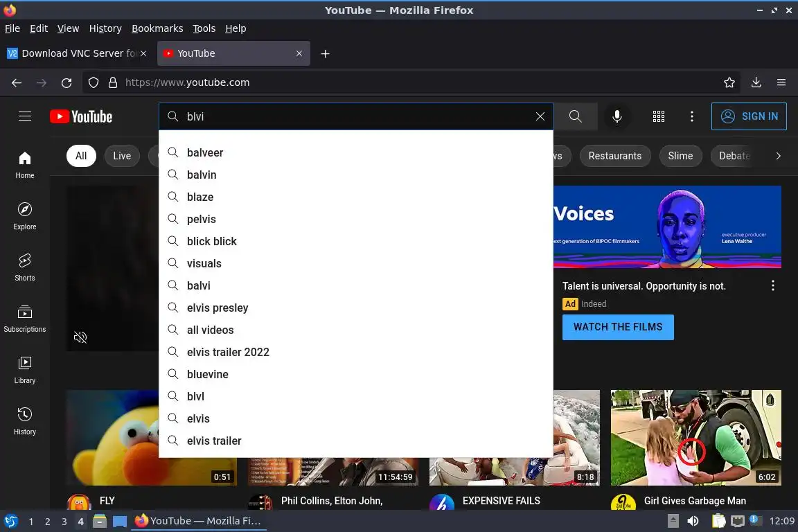The width and height of the screenshot is (798, 532).
Task: Click the YouTube logo
Action: click(x=82, y=116)
